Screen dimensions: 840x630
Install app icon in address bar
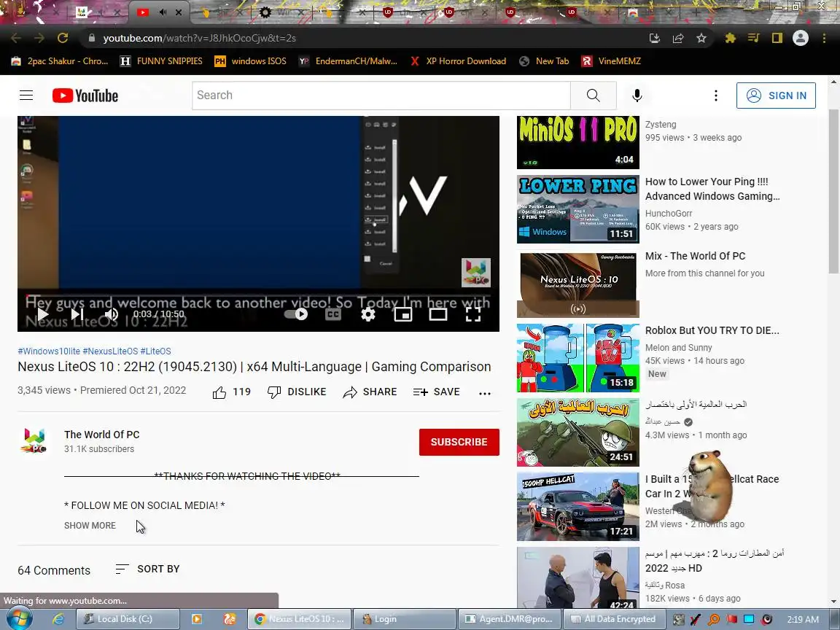click(654, 38)
